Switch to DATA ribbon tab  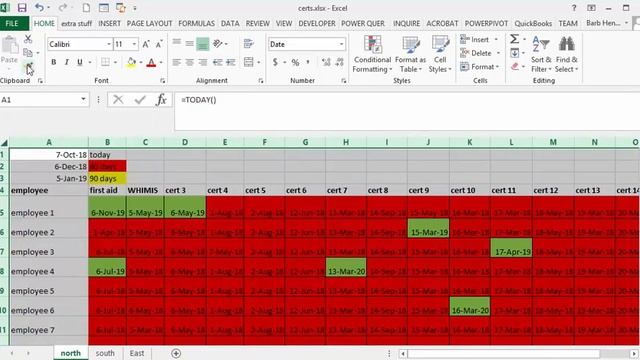[230, 24]
